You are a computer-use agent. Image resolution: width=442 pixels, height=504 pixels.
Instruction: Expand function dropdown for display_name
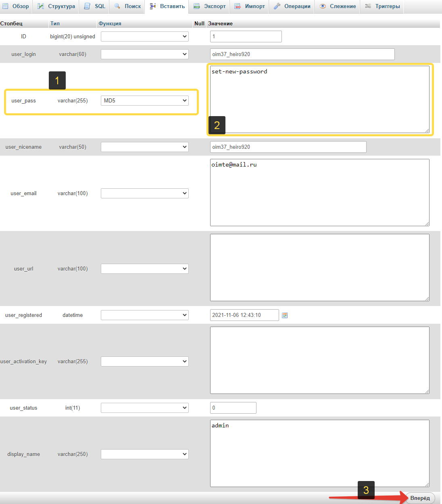pos(145,454)
